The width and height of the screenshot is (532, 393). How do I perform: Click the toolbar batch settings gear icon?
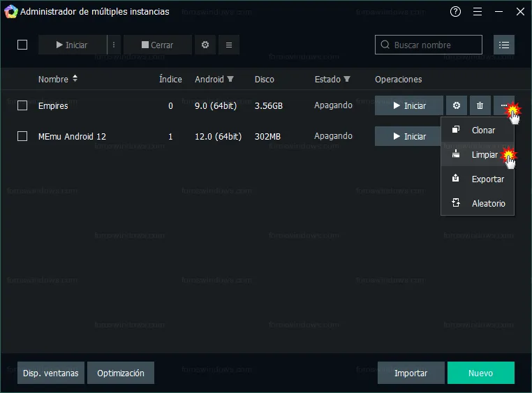pos(205,45)
